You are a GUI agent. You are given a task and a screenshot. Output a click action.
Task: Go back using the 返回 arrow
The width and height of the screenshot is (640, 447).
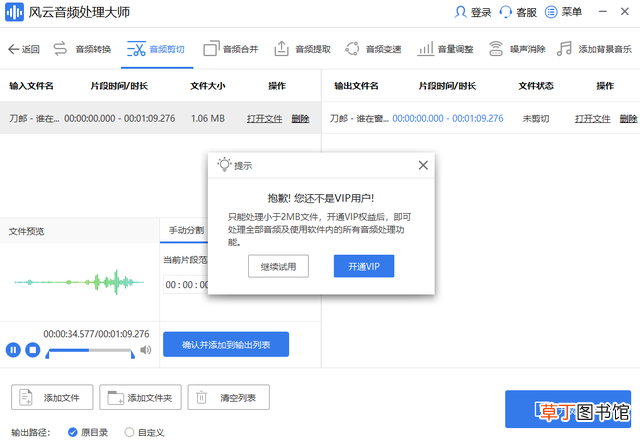pyautogui.click(x=24, y=49)
